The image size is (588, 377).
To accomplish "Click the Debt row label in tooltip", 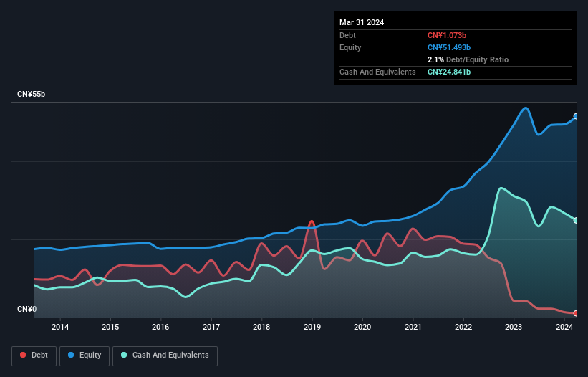I will point(347,35).
